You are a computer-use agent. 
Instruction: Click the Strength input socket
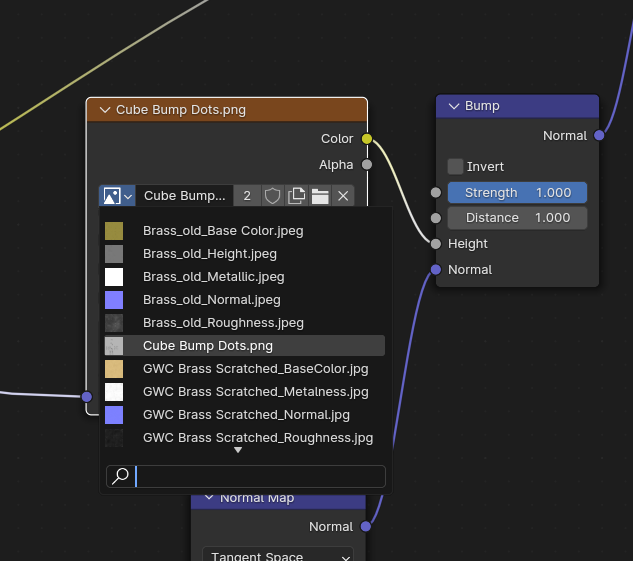(x=436, y=193)
